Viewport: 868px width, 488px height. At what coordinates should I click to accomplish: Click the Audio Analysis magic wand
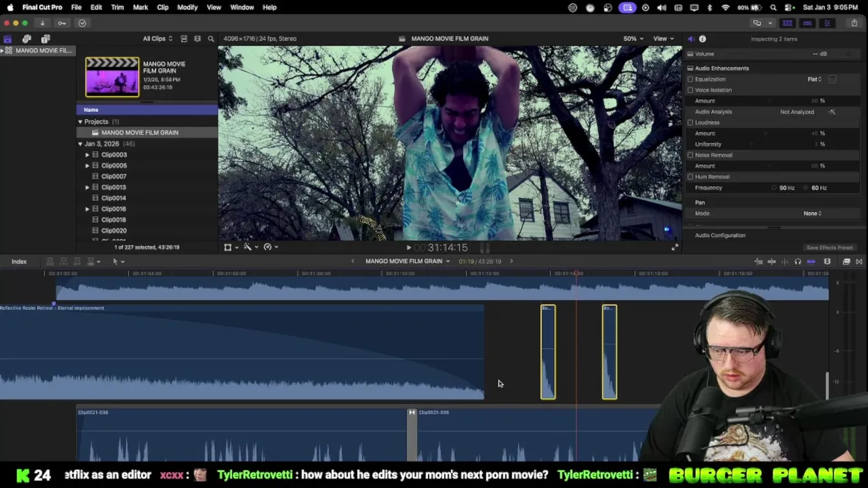(832, 112)
